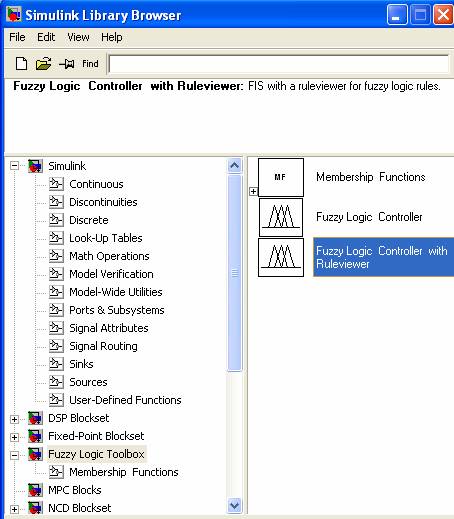The image size is (454, 519).
Task: Click the library tree scrollbar thumb
Action: point(234,273)
